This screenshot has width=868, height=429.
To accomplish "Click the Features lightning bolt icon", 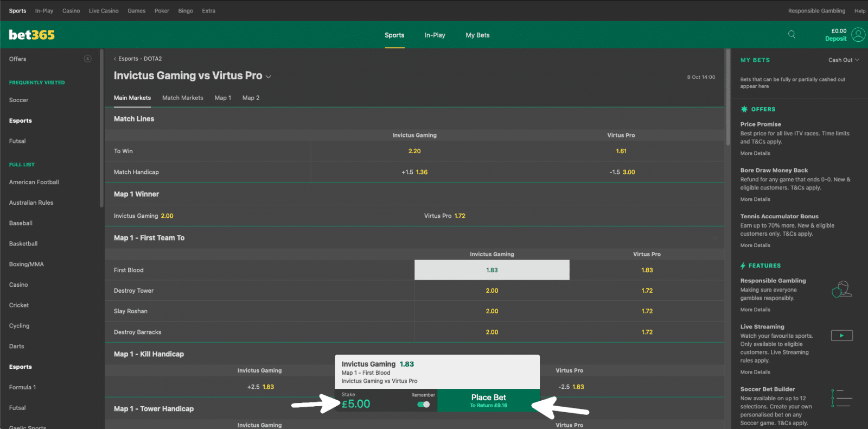I will 743,266.
